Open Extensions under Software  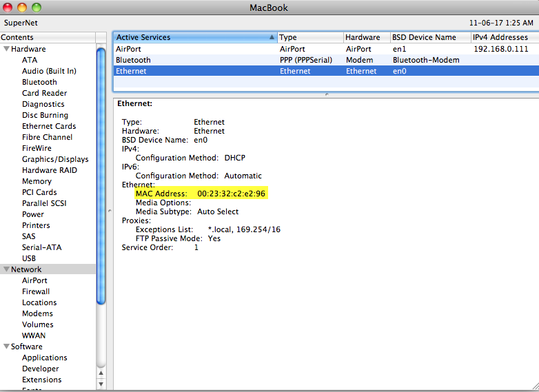[x=42, y=380]
